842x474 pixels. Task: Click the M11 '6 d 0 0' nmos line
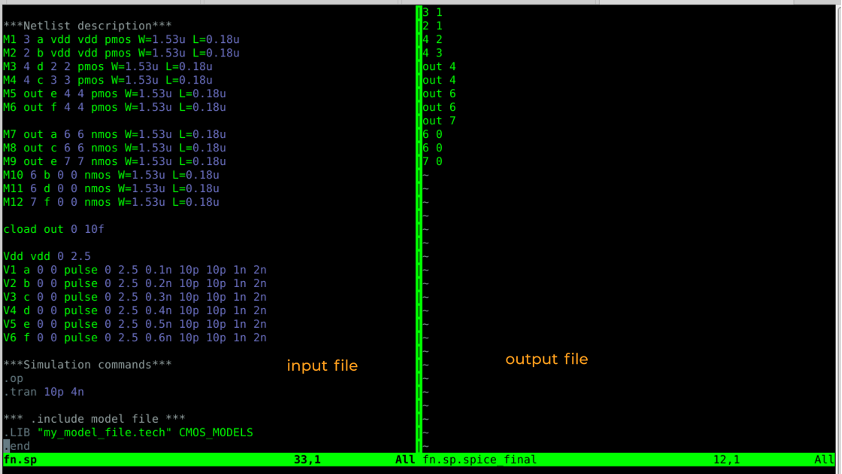point(111,188)
